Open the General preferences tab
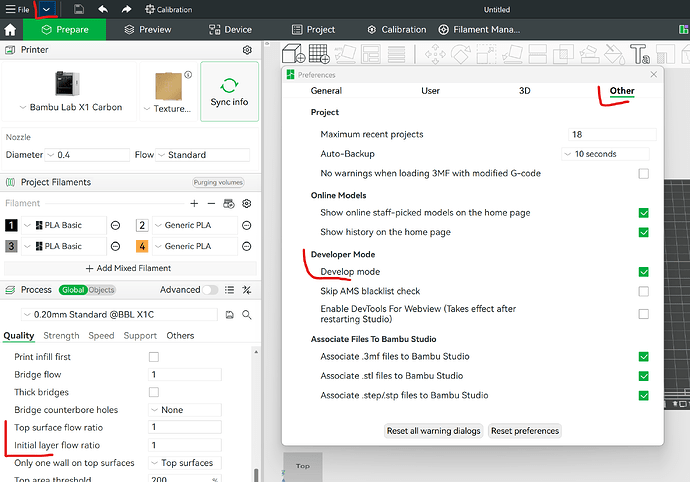690x482 pixels. point(326,91)
